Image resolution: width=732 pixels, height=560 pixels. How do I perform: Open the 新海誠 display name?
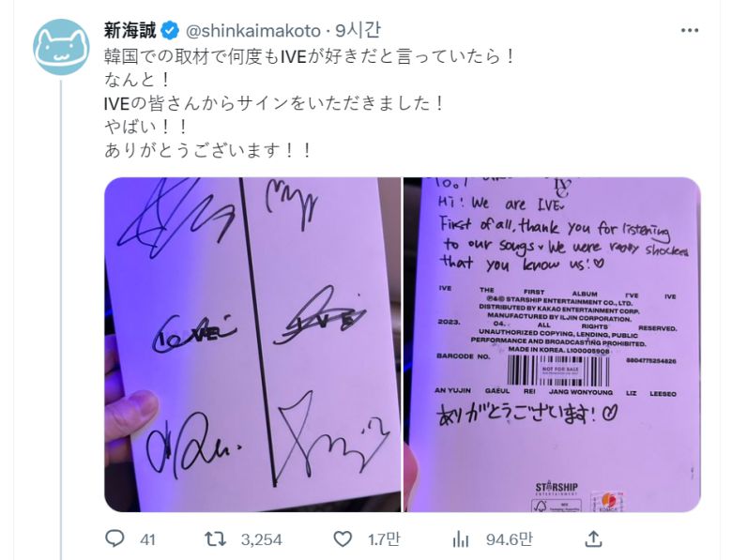130,31
